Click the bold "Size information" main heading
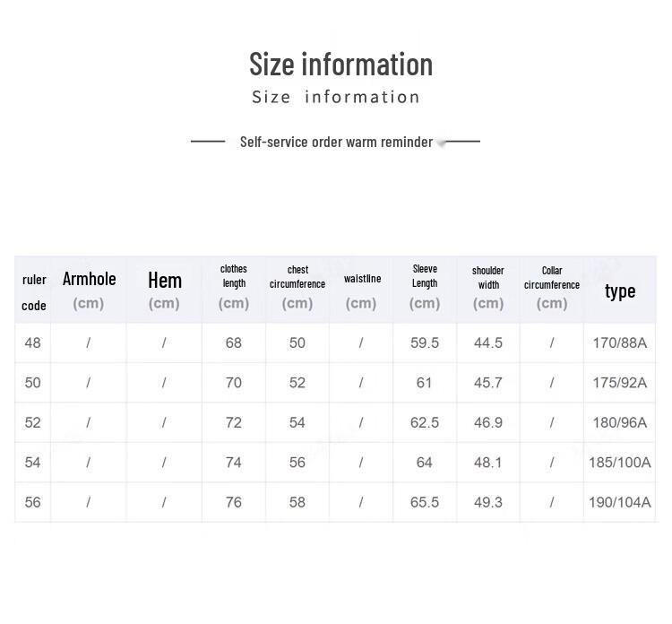This screenshot has width=672, height=624. [340, 65]
